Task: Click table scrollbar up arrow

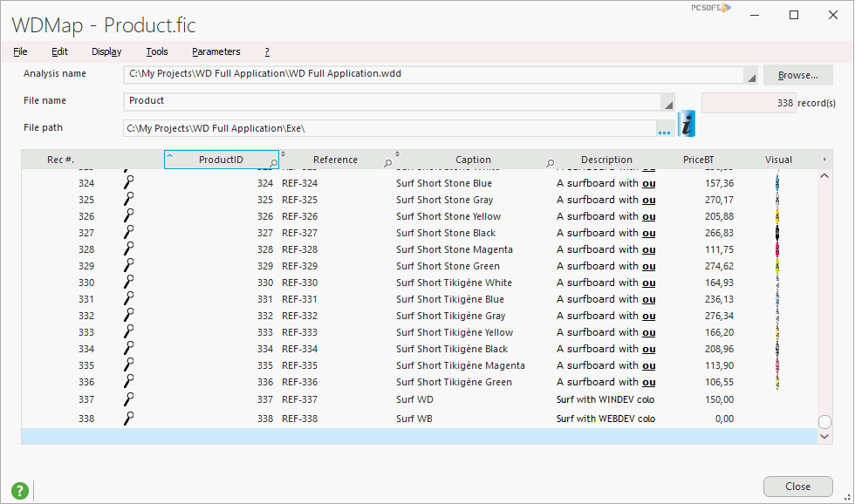Action: pos(824,176)
